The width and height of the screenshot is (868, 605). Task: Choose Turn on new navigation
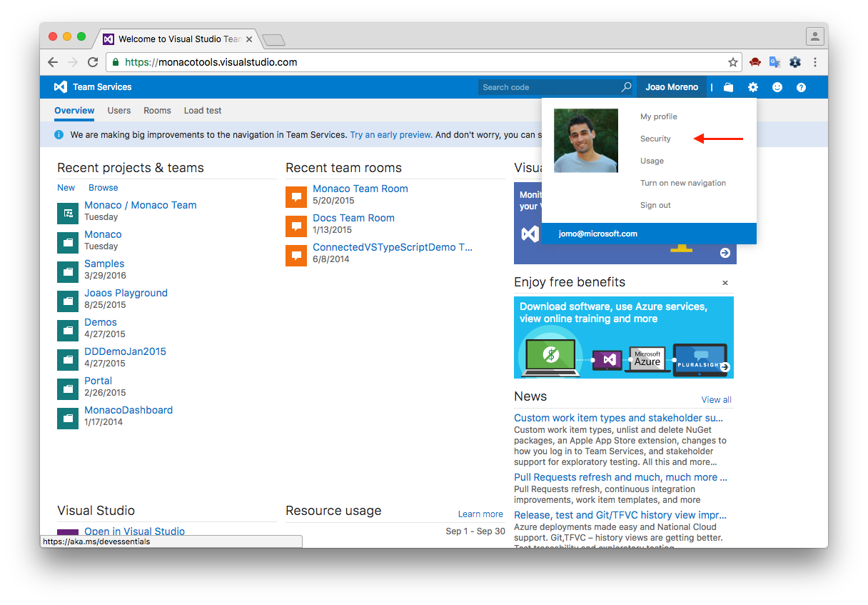[683, 183]
